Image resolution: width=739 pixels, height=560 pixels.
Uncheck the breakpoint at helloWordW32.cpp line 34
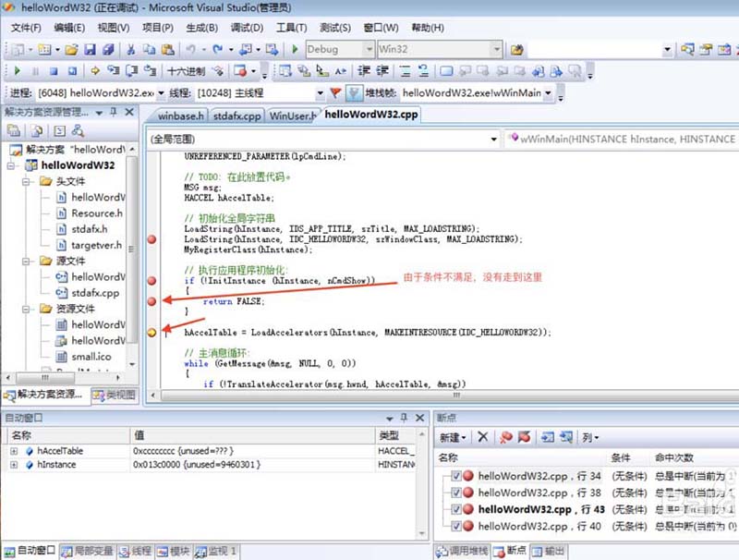point(454,475)
